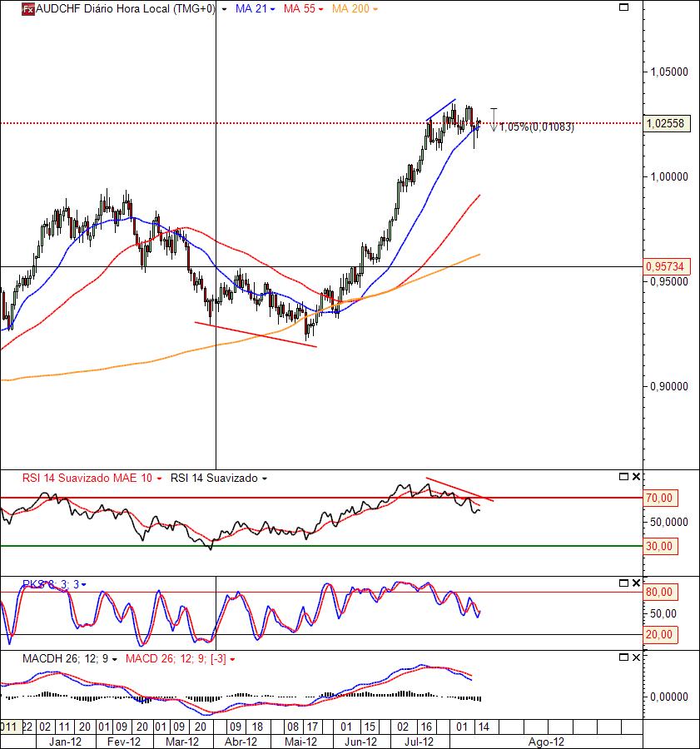Viewport: 700px width, 749px height.
Task: Click the Mar-12 month on time axis
Action: click(x=182, y=742)
